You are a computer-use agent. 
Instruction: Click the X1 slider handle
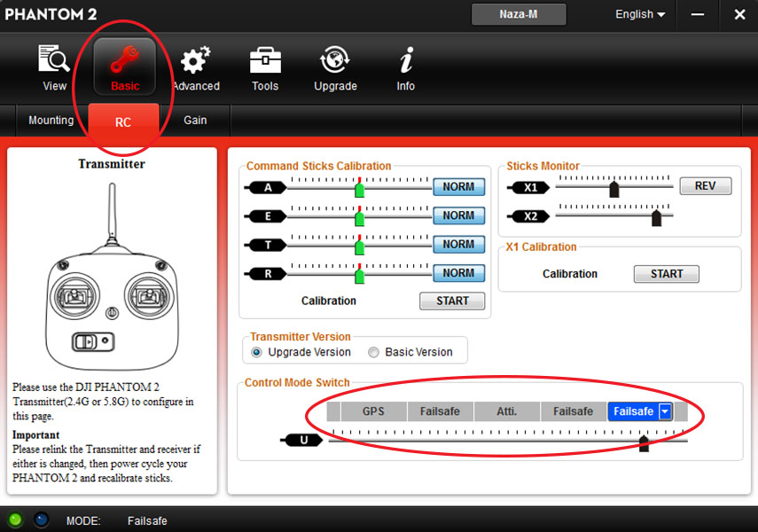point(614,189)
